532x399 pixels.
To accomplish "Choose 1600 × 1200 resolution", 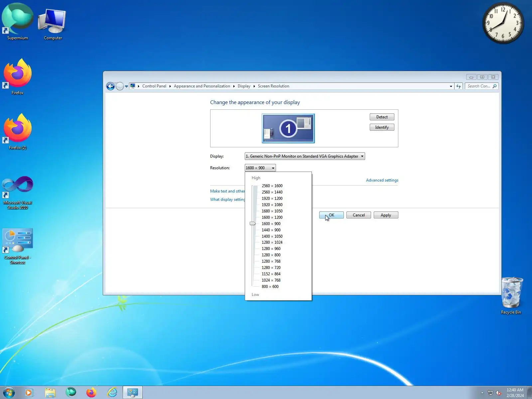I will 272,217.
